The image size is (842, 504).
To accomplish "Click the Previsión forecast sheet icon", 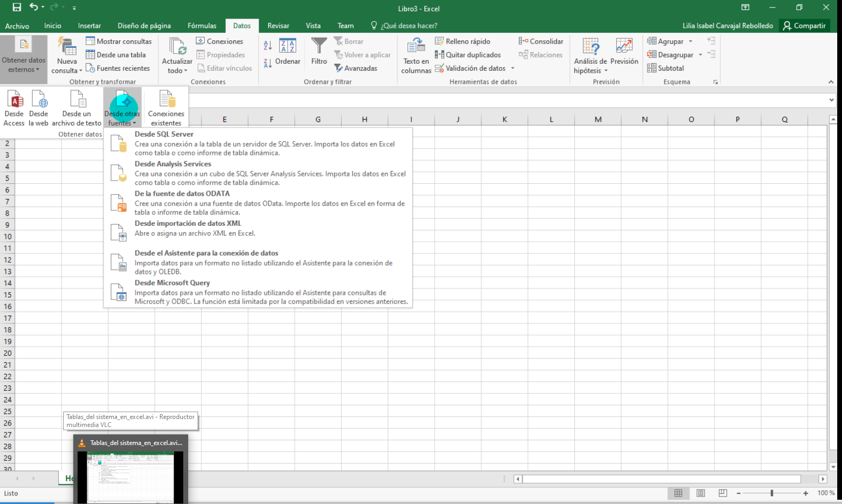I will coord(624,52).
